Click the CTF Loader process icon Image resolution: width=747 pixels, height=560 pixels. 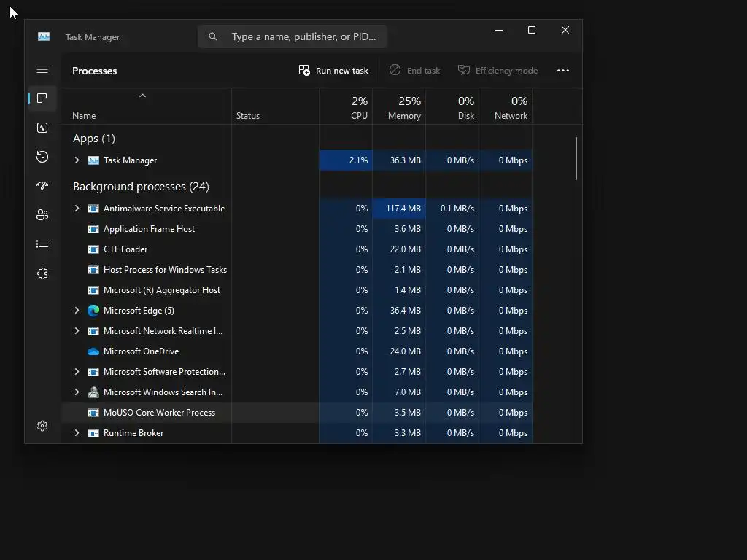(93, 249)
